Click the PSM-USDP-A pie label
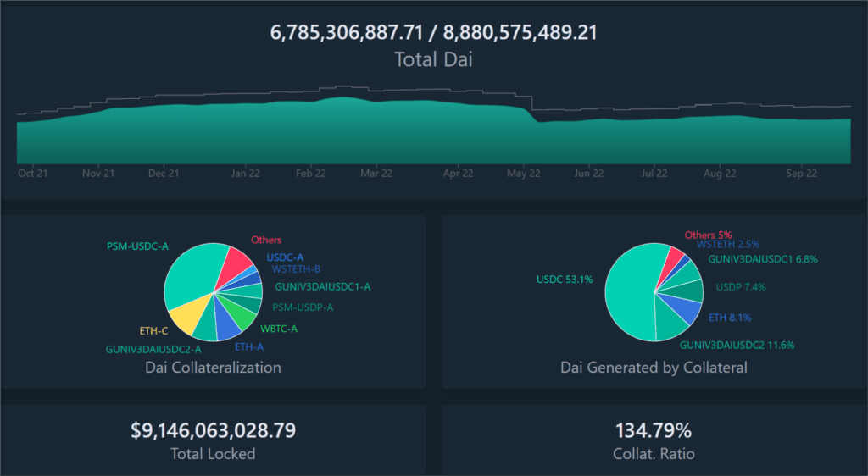 303,307
